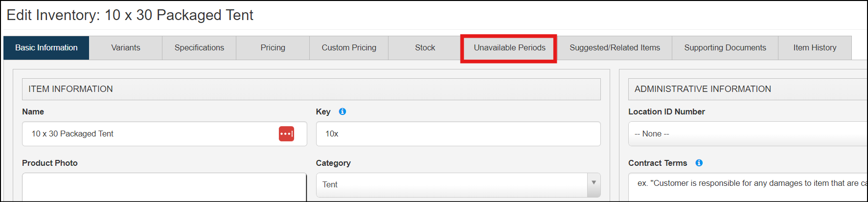Screen dimensions: 868x202
Task: Select the Pricing tab
Action: click(x=273, y=48)
